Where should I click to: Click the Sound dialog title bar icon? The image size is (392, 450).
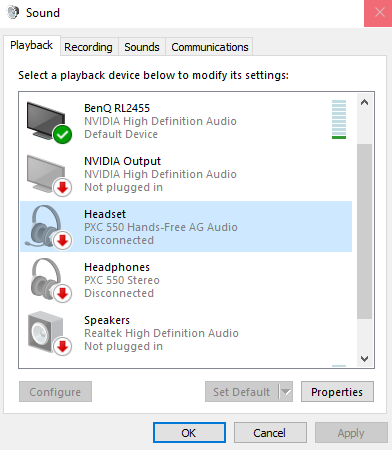(x=13, y=13)
